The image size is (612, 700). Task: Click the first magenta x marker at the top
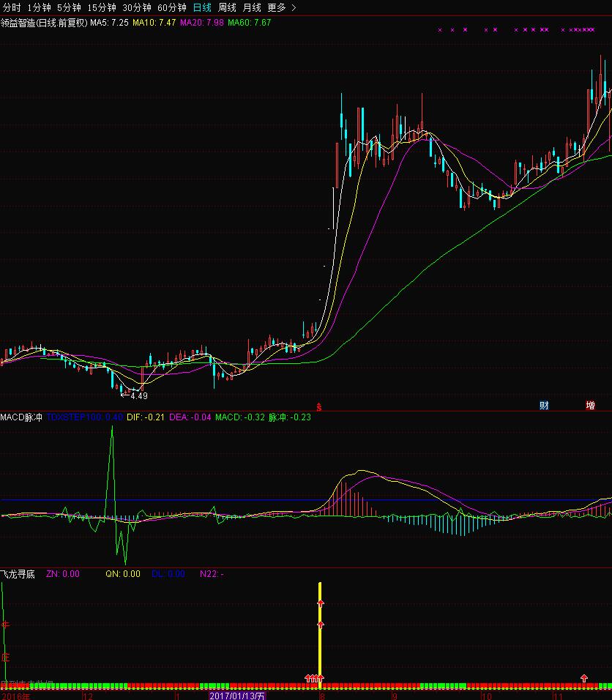click(x=439, y=30)
